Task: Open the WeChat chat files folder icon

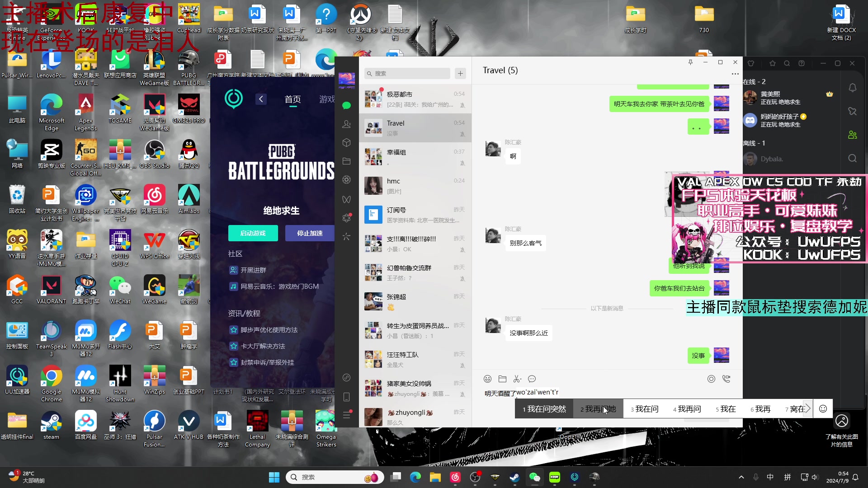Action: pyautogui.click(x=347, y=161)
